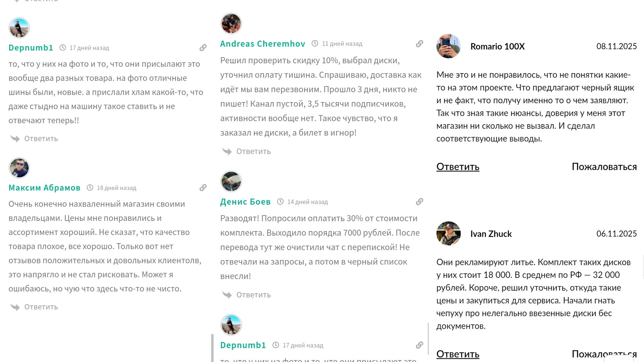Screen dimensions: 644x362
Task: Click Максим Абрамов's profile picture
Action: [x=19, y=168]
